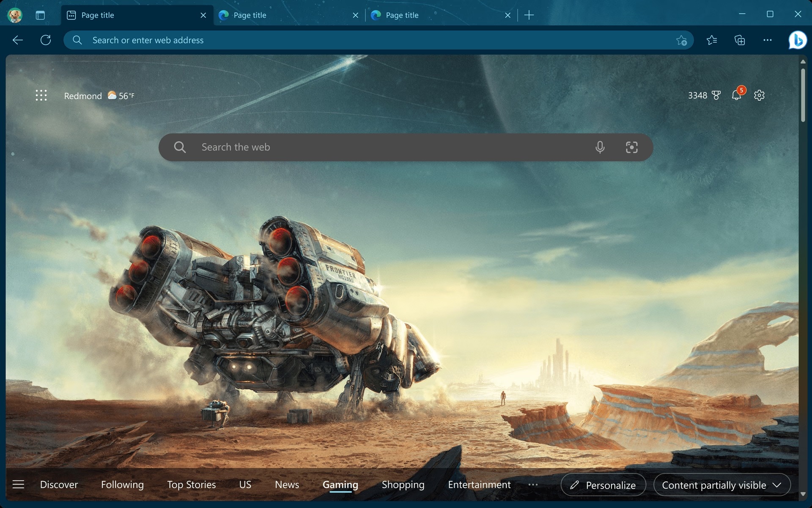The width and height of the screenshot is (812, 508).
Task: View the 3348 rewards points trophy
Action: coord(704,95)
